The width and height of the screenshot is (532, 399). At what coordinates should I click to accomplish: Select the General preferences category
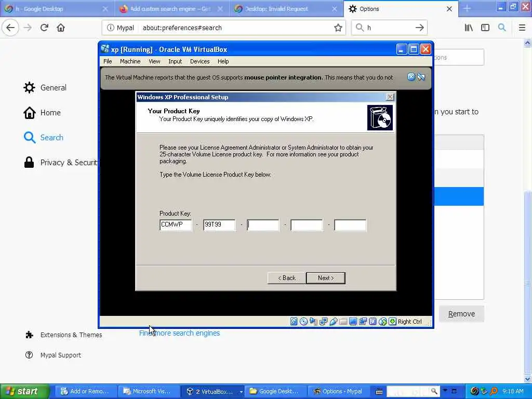point(45,87)
